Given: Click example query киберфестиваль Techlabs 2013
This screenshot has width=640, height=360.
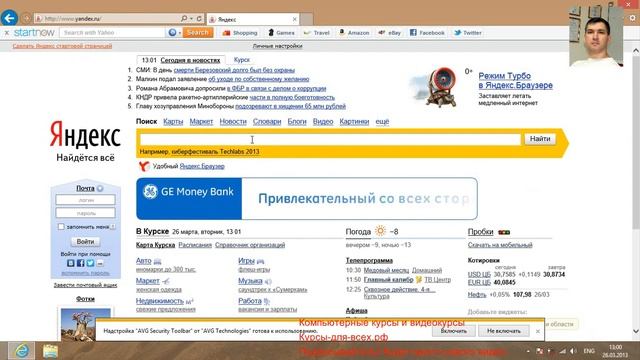Looking at the screenshot, I should 216,152.
